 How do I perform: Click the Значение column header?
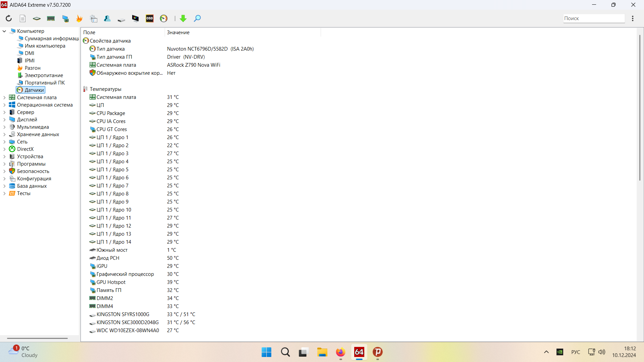coord(178,33)
